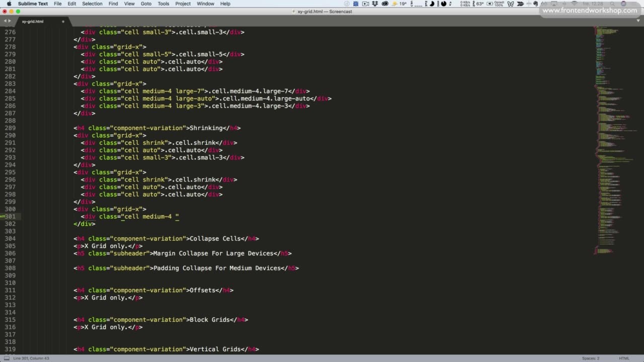
Task: Open the Spaces: 2 indentation menu
Action: tap(590, 358)
